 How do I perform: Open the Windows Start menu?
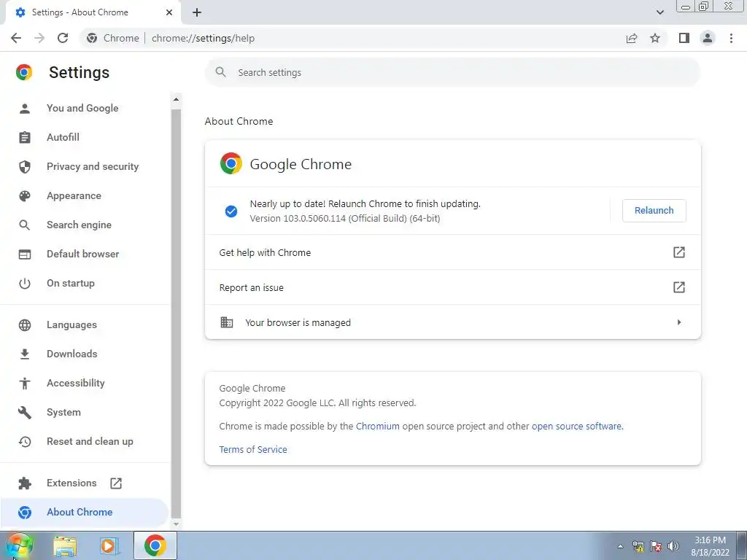pyautogui.click(x=20, y=545)
